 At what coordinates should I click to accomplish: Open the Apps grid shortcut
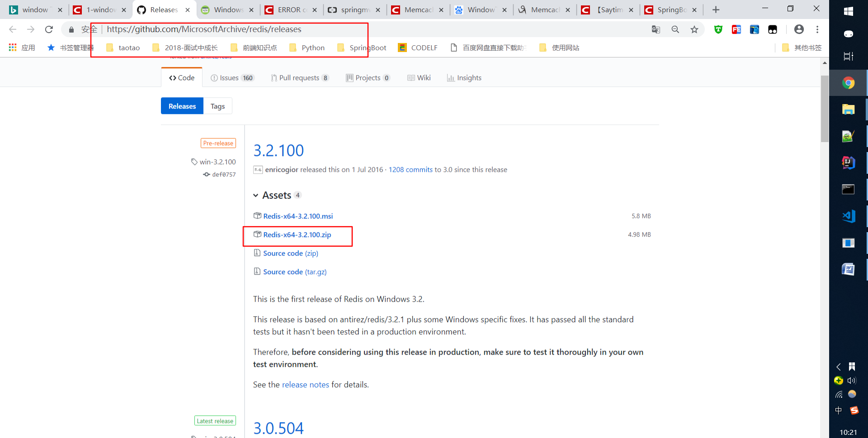click(x=22, y=48)
